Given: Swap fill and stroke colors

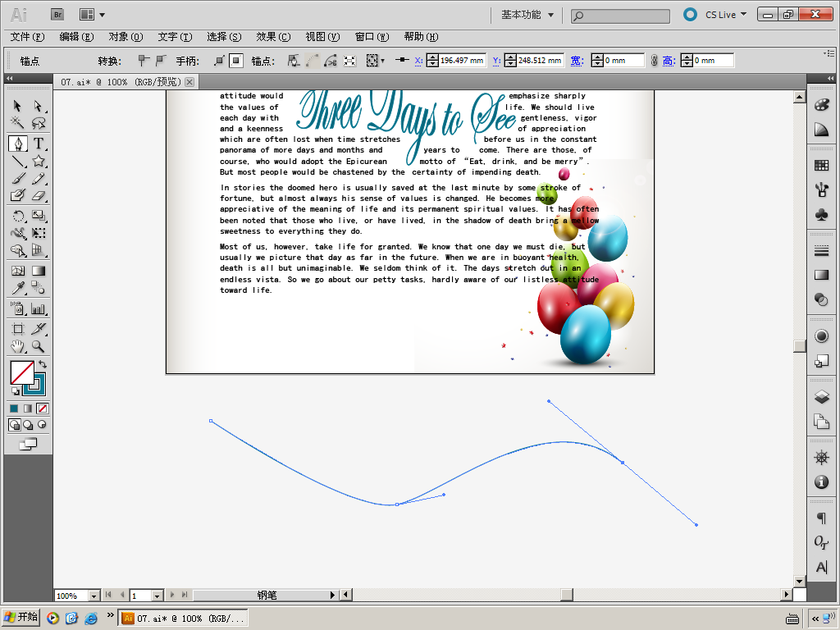Looking at the screenshot, I should [x=43, y=364].
